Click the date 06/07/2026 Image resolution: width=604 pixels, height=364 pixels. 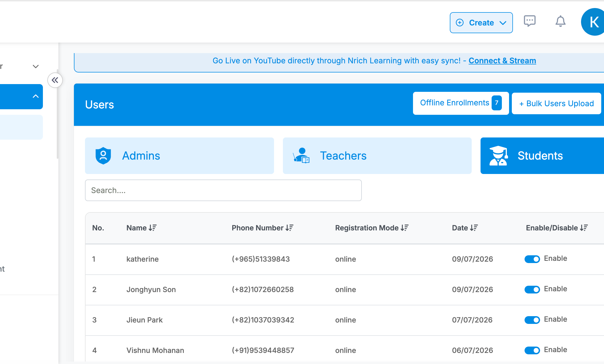pyautogui.click(x=473, y=350)
